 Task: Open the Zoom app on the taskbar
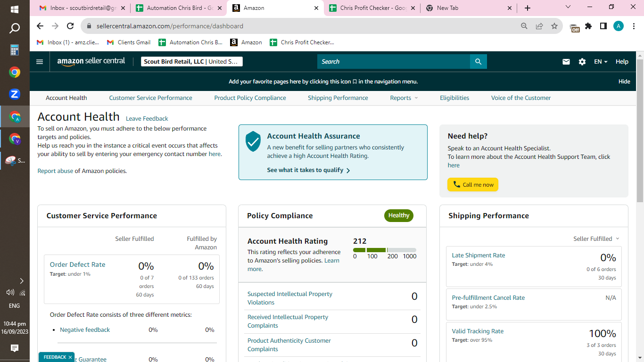click(15, 94)
